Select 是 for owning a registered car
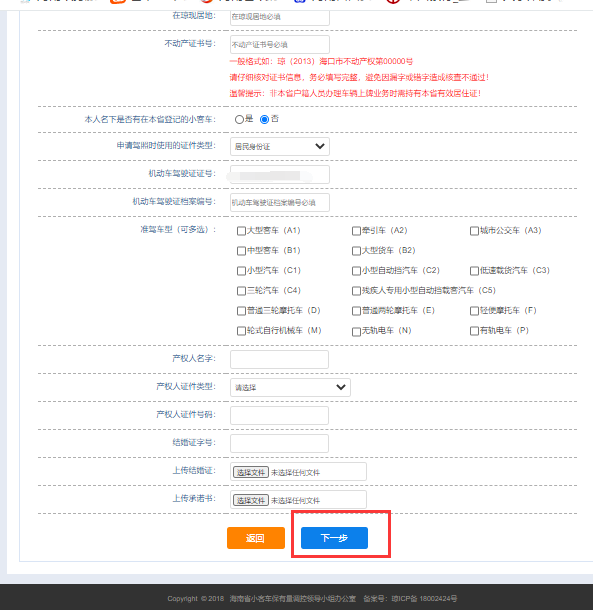Image resolution: width=593 pixels, height=610 pixels. [x=239, y=119]
